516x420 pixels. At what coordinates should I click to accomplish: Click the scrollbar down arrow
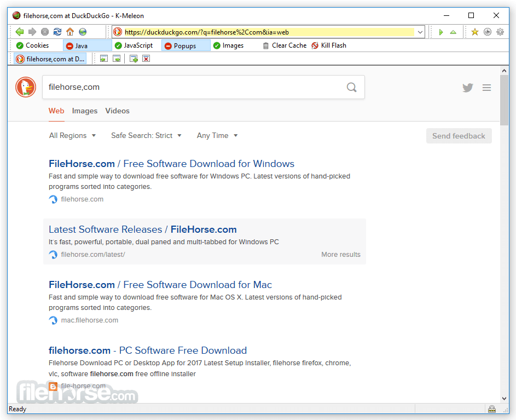click(504, 398)
